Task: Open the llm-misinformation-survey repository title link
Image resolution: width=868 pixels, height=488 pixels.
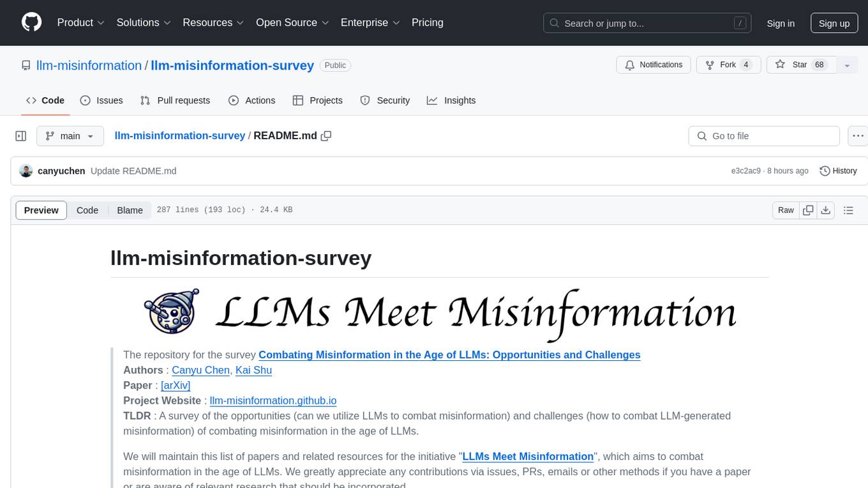Action: click(x=232, y=65)
